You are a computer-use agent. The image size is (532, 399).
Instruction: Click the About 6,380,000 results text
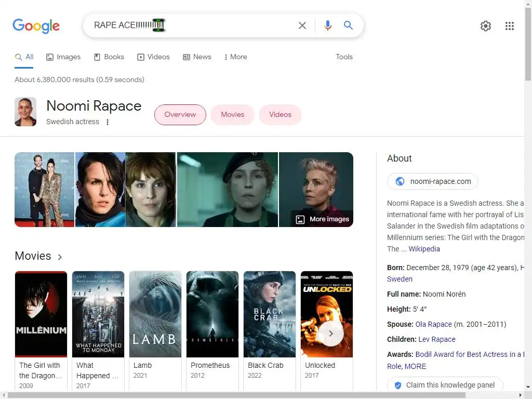pos(79,79)
